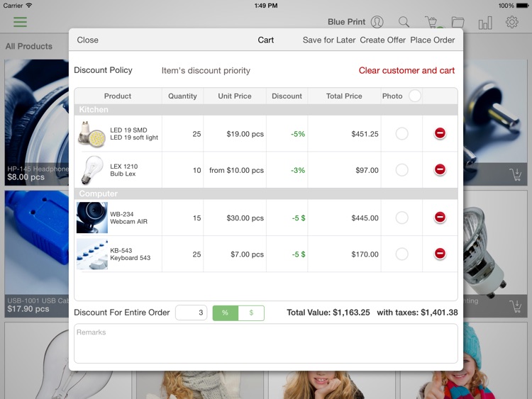Click Create Offer

(383, 40)
